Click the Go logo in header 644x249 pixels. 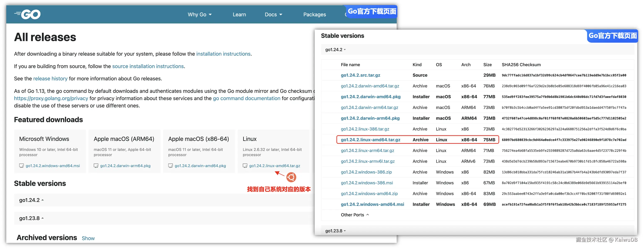28,14
